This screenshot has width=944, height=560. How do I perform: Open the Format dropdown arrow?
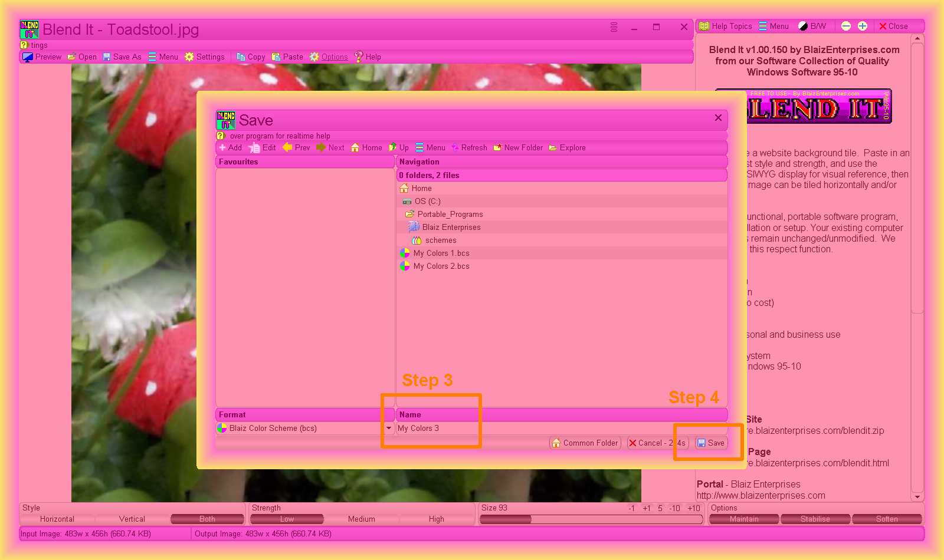point(388,429)
